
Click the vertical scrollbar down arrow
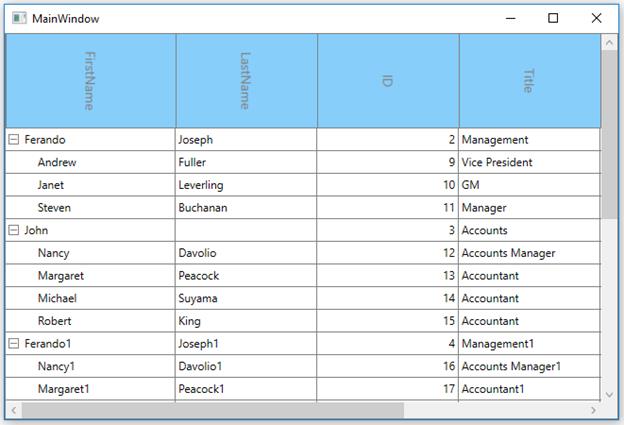tap(609, 394)
